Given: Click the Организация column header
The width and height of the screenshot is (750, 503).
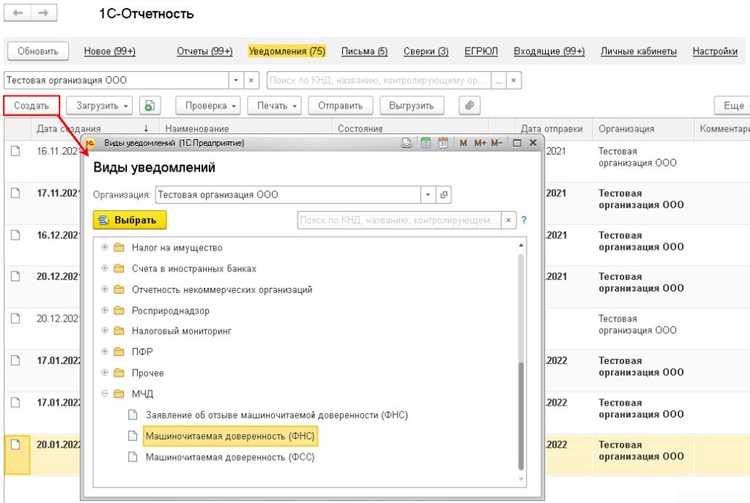Looking at the screenshot, I should click(626, 129).
